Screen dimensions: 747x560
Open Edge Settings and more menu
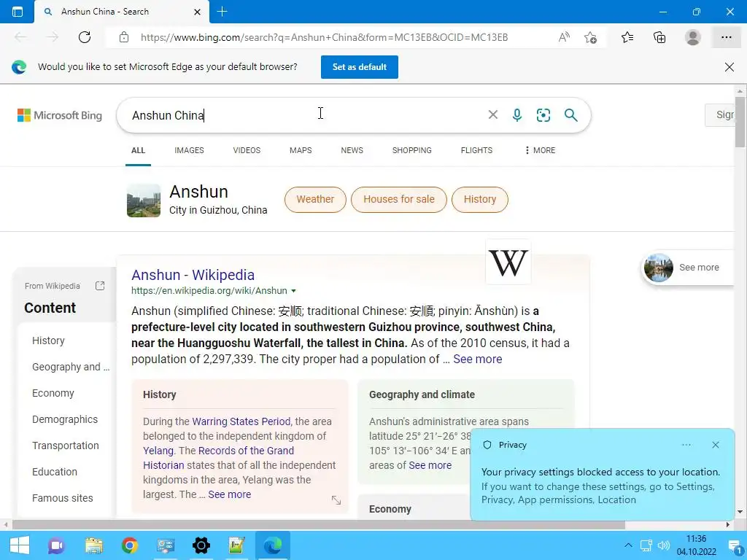tap(726, 37)
